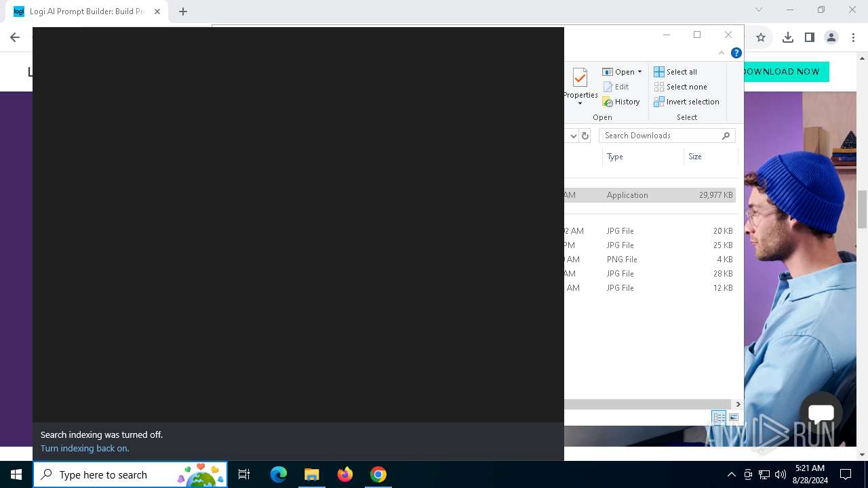Launch Firefox from the taskbar
This screenshot has width=868, height=488.
point(345,474)
